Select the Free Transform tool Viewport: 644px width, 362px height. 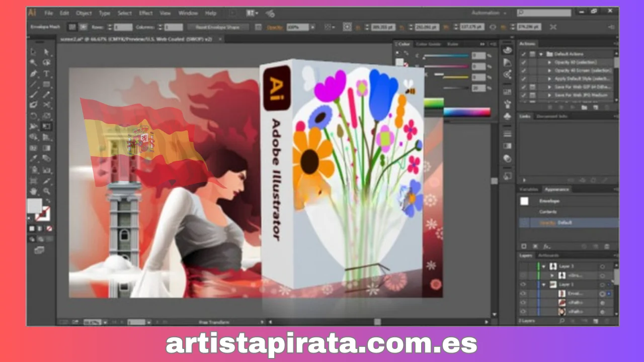47,126
